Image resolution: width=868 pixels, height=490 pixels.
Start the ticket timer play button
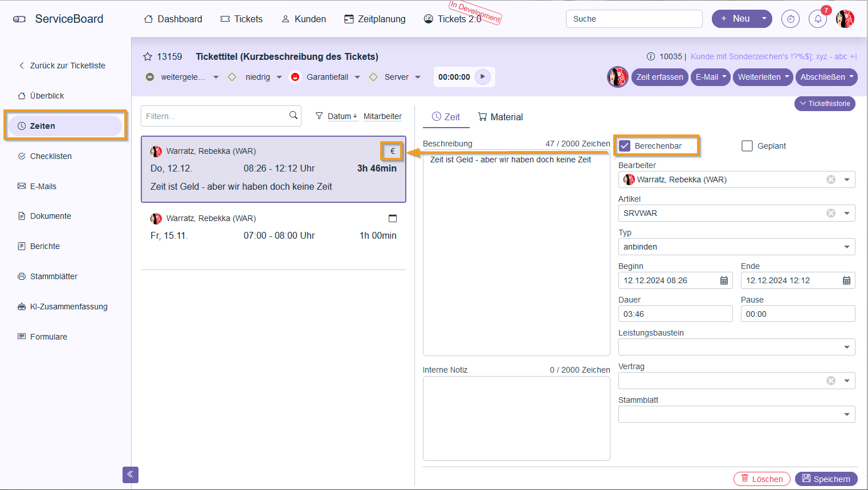click(x=483, y=77)
